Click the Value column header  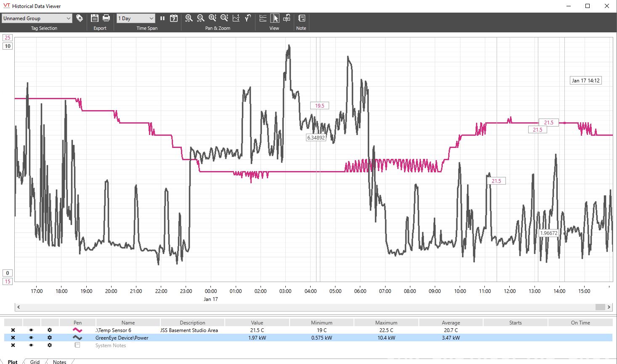point(257,323)
